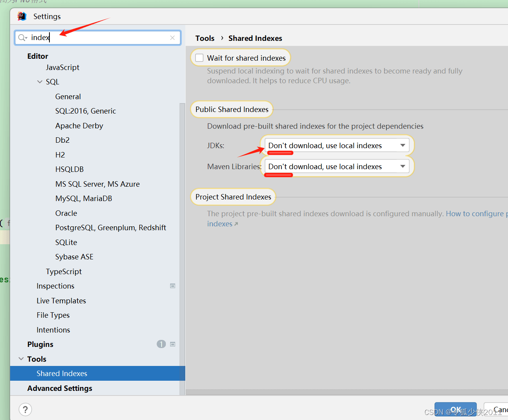Click the settings tree scrollbar
This screenshot has height=420, width=508.
coord(182,249)
